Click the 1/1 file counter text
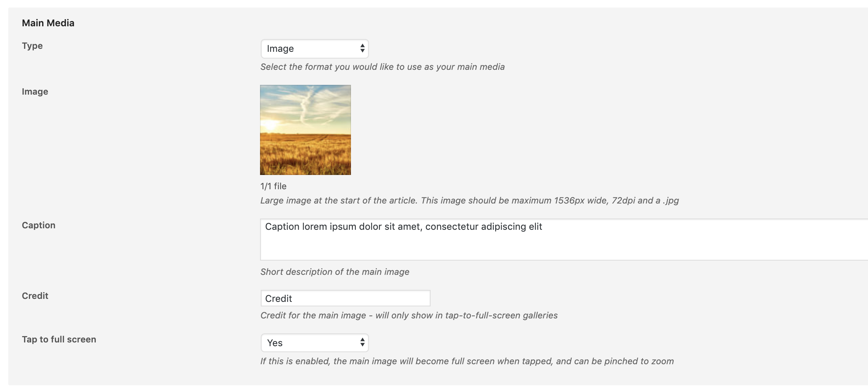 pyautogui.click(x=274, y=186)
